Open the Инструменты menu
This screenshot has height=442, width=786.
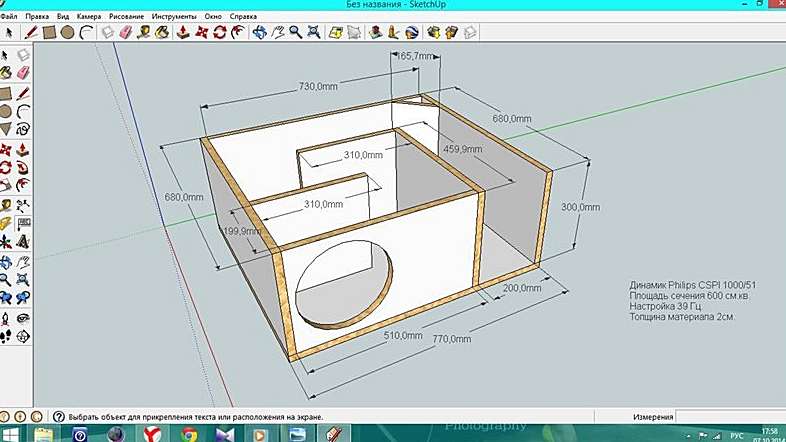tap(174, 16)
